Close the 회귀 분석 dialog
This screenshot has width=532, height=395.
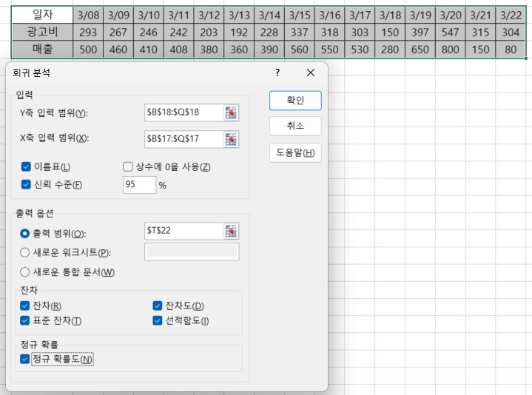point(311,72)
